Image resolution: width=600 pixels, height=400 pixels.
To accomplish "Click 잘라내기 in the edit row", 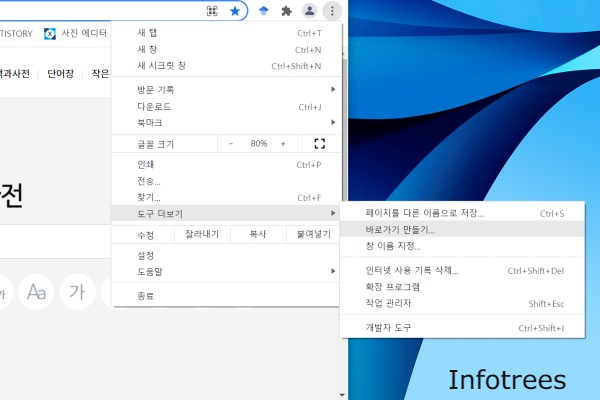I will coord(202,234).
